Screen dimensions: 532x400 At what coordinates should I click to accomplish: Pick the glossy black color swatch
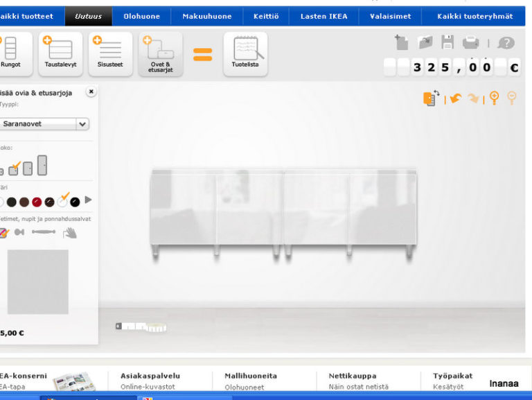75,202
